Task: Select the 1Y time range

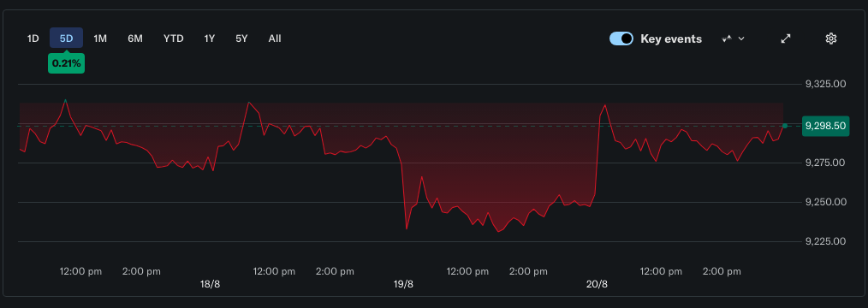Action: click(209, 38)
